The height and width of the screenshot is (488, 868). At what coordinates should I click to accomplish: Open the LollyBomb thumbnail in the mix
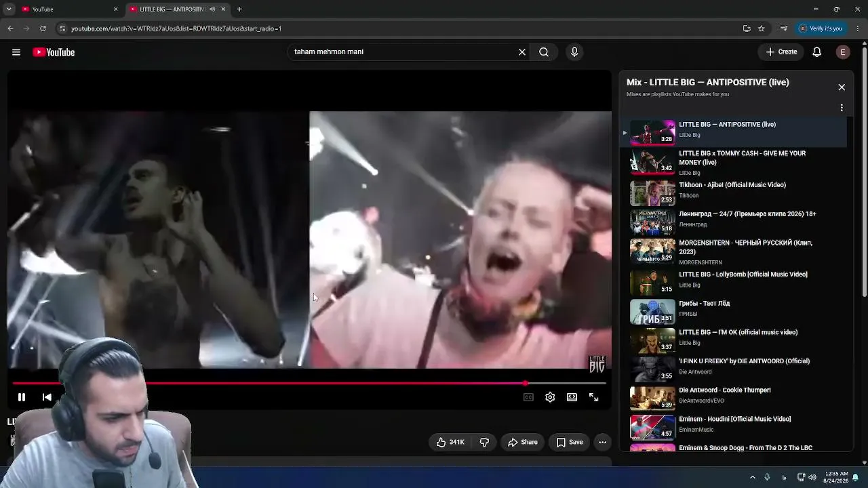652,283
